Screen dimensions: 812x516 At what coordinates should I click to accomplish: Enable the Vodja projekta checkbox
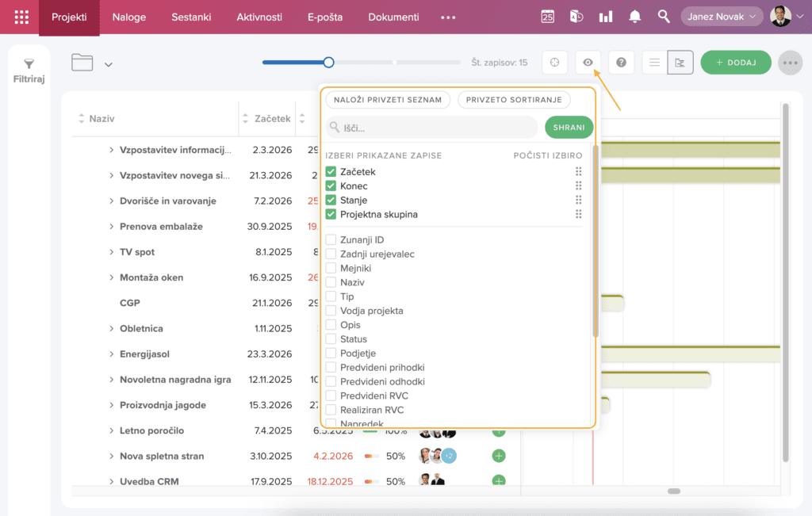tap(331, 311)
